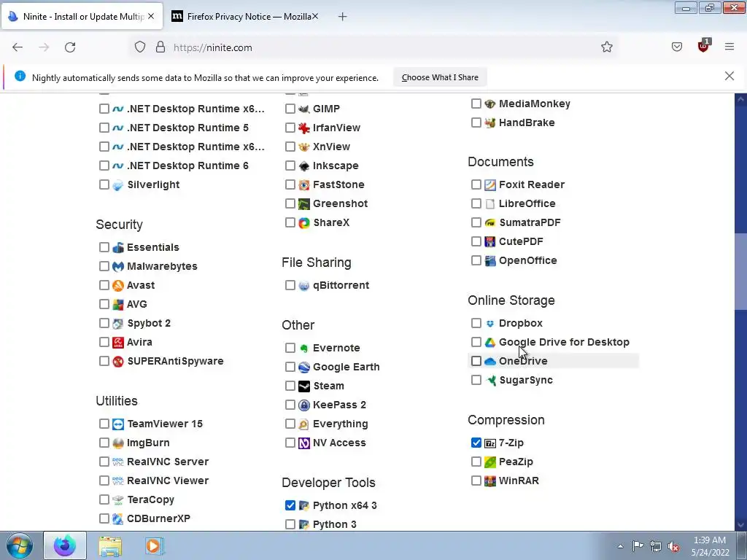The height and width of the screenshot is (560, 747).
Task: Check the Silverlight checkbox
Action: (104, 184)
